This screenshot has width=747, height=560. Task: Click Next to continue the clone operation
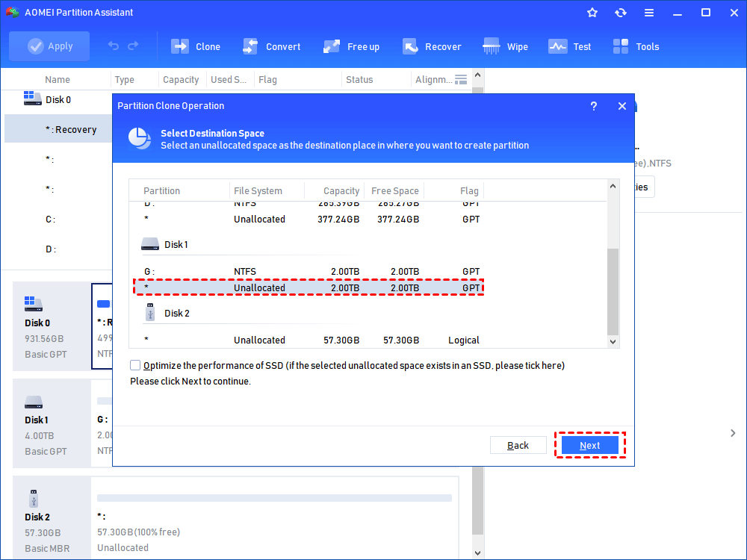[590, 444]
